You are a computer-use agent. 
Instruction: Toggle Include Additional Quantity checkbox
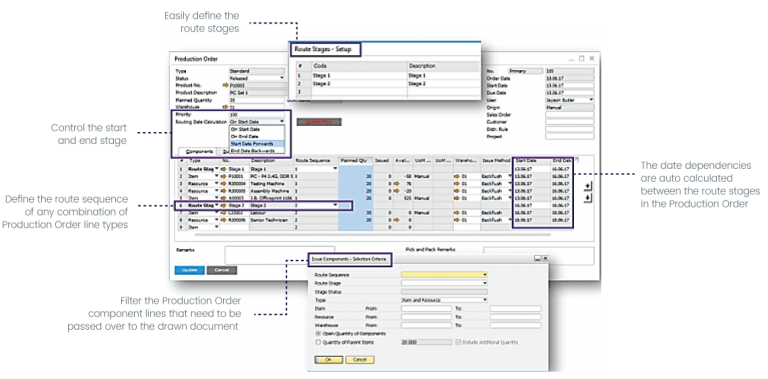point(458,342)
